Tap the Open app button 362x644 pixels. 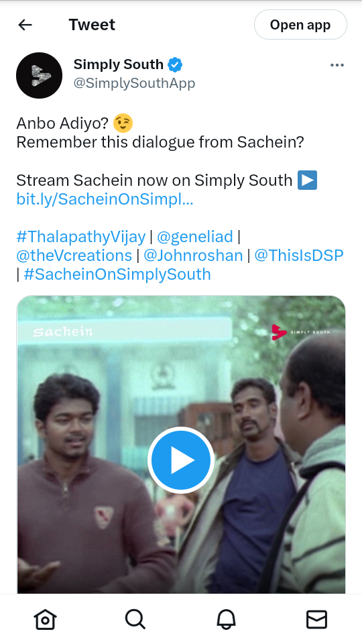[300, 25]
